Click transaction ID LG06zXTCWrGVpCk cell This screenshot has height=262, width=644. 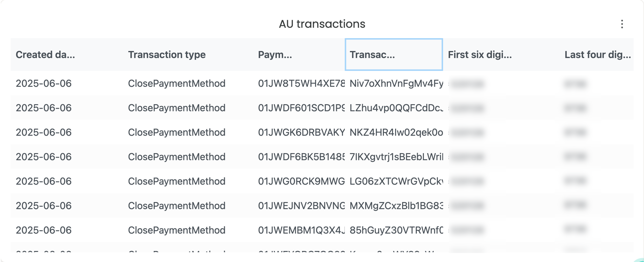click(x=396, y=181)
